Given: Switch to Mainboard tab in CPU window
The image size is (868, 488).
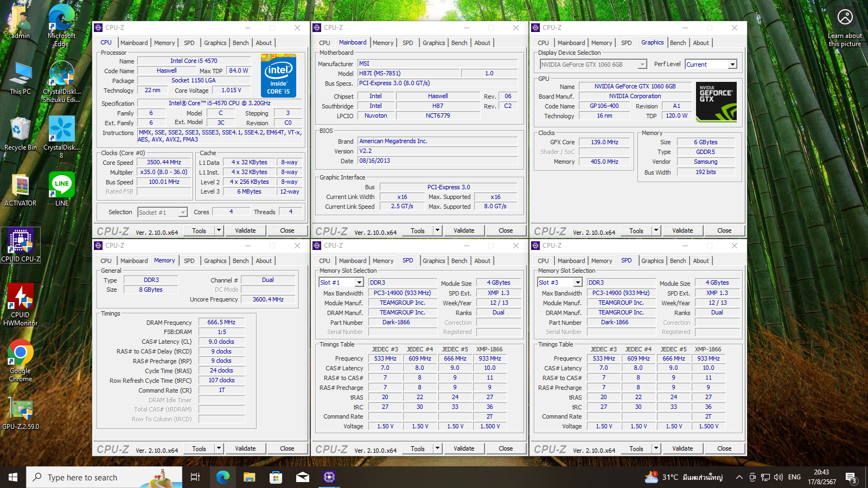Looking at the screenshot, I should (134, 43).
